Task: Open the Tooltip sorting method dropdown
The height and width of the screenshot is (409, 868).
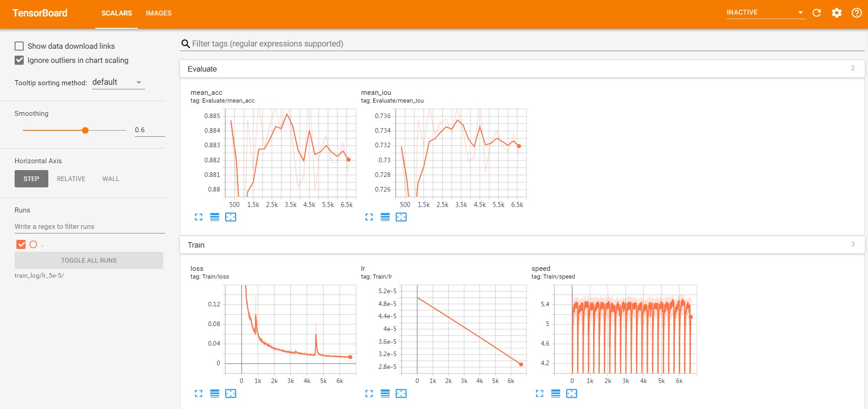Action: tap(118, 83)
